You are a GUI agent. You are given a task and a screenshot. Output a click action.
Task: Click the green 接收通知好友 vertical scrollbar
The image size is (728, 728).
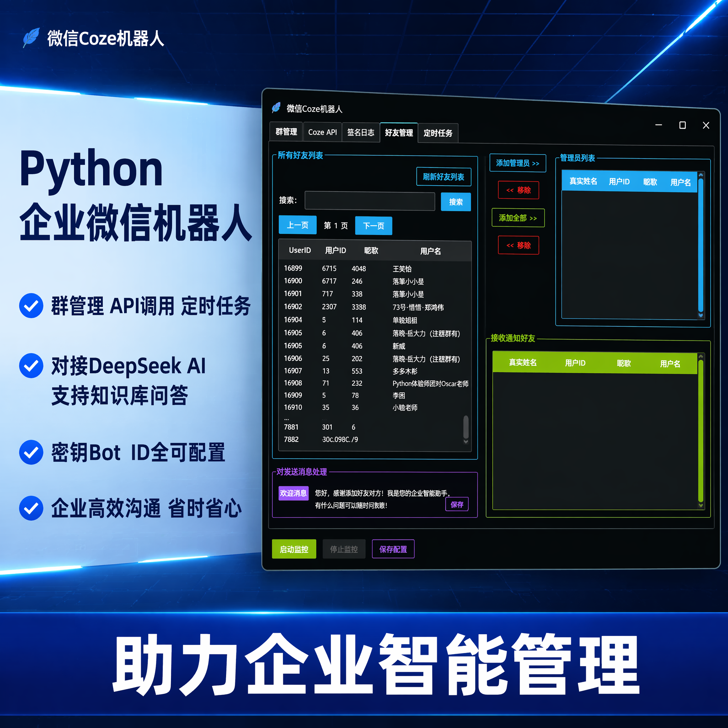[x=701, y=431]
